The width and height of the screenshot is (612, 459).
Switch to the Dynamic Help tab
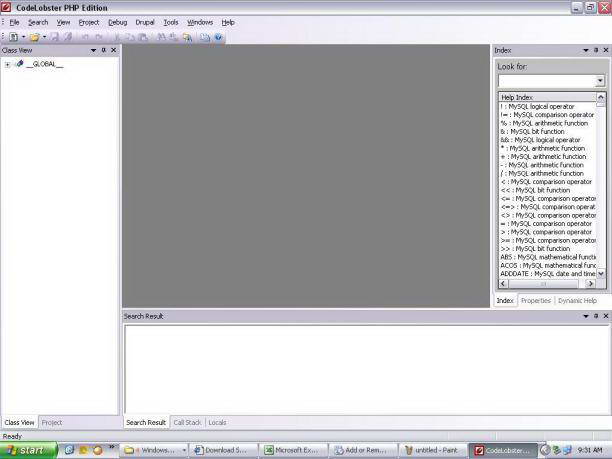578,301
